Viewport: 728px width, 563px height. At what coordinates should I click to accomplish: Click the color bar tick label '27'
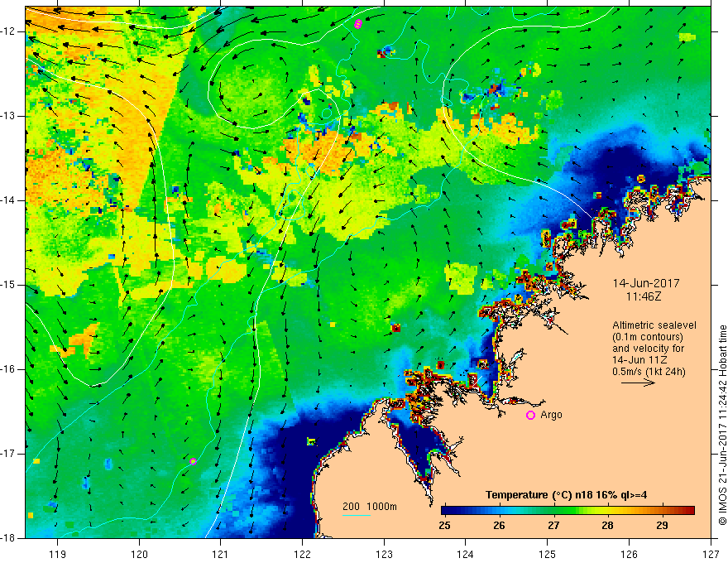tap(553, 526)
